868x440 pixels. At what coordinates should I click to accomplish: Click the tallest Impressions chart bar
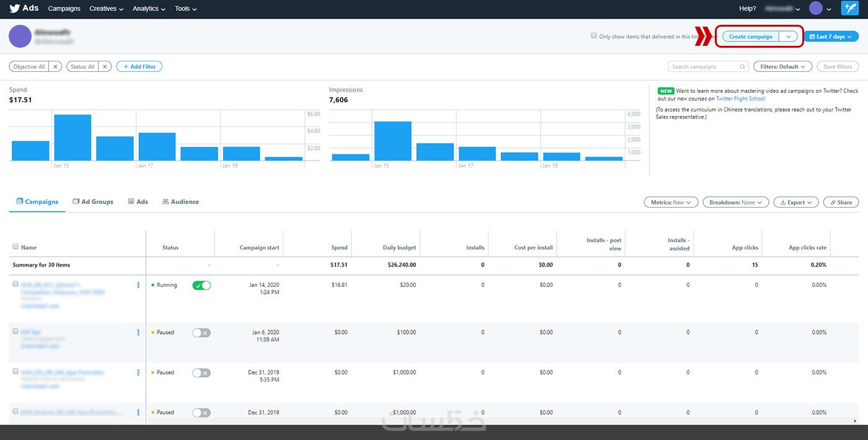pyautogui.click(x=392, y=141)
